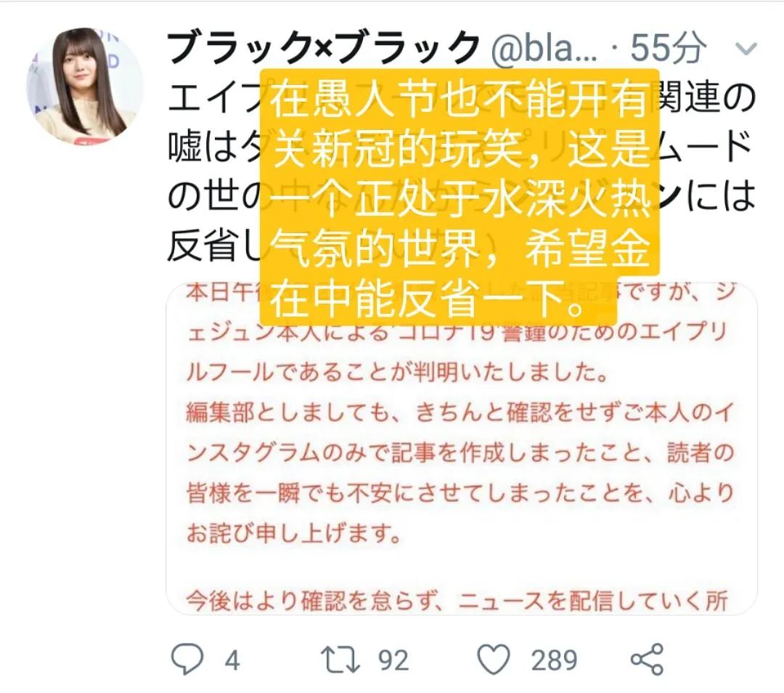
Task: Click image line 今後はより確認を怠らず
Action: 457,601
